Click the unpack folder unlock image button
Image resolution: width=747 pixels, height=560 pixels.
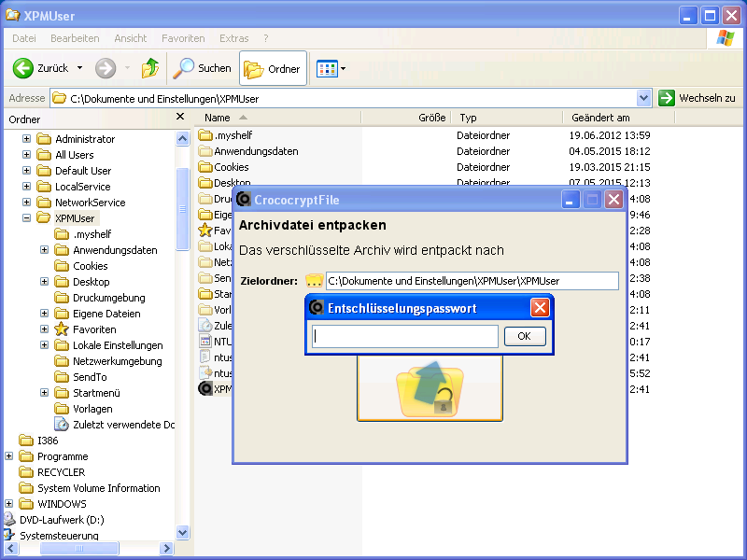click(430, 388)
